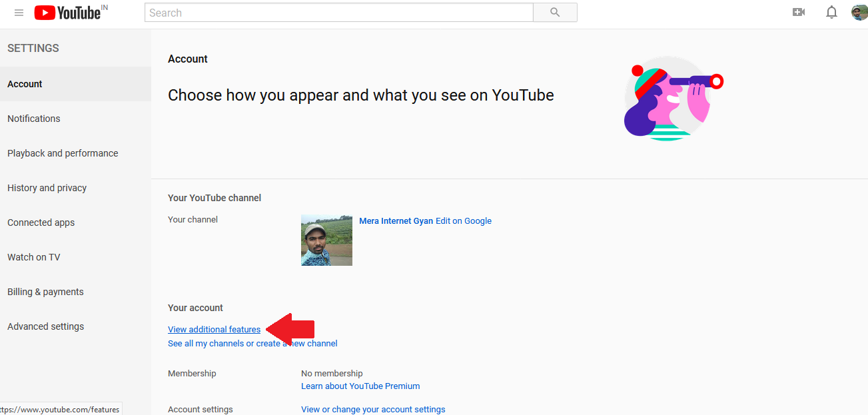Click the search magnifier button
This screenshot has width=868, height=415.
click(x=555, y=13)
